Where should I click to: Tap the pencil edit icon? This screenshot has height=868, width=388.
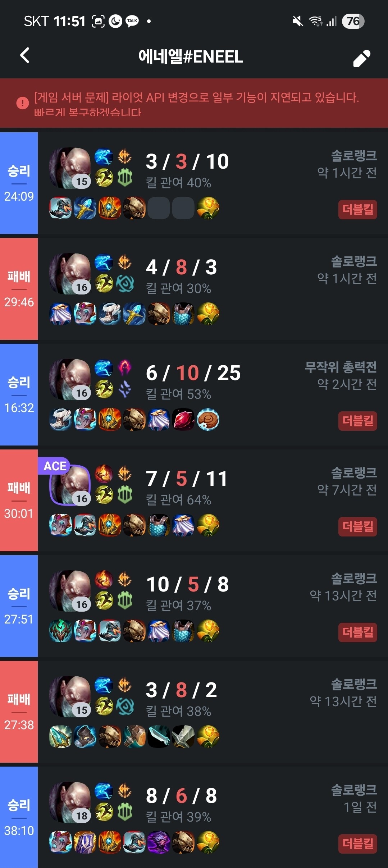pyautogui.click(x=361, y=58)
